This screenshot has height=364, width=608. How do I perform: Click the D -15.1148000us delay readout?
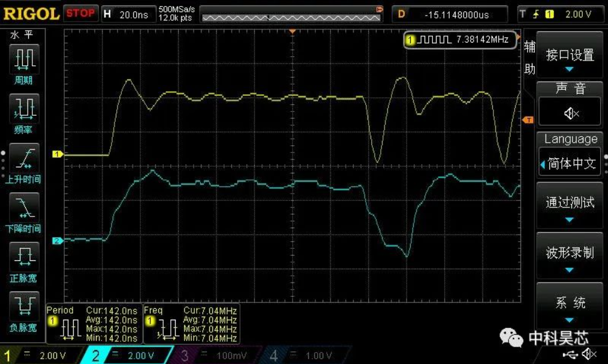pyautogui.click(x=450, y=15)
